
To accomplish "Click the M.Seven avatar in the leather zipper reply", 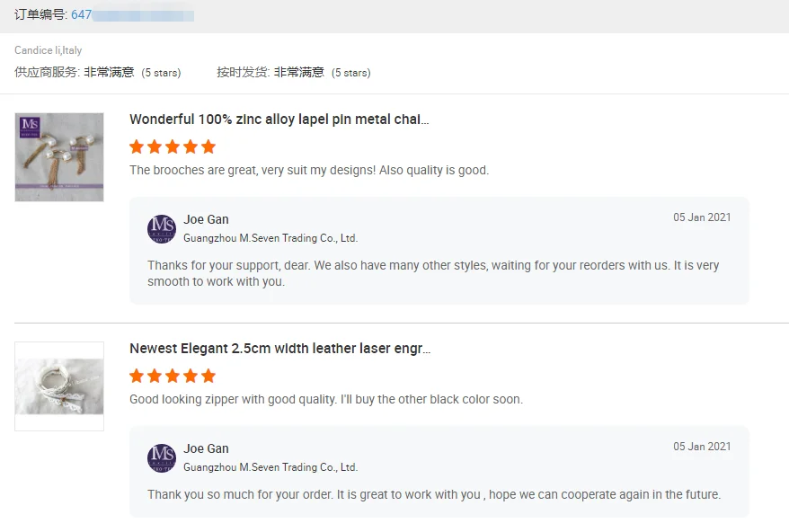I will 162,458.
